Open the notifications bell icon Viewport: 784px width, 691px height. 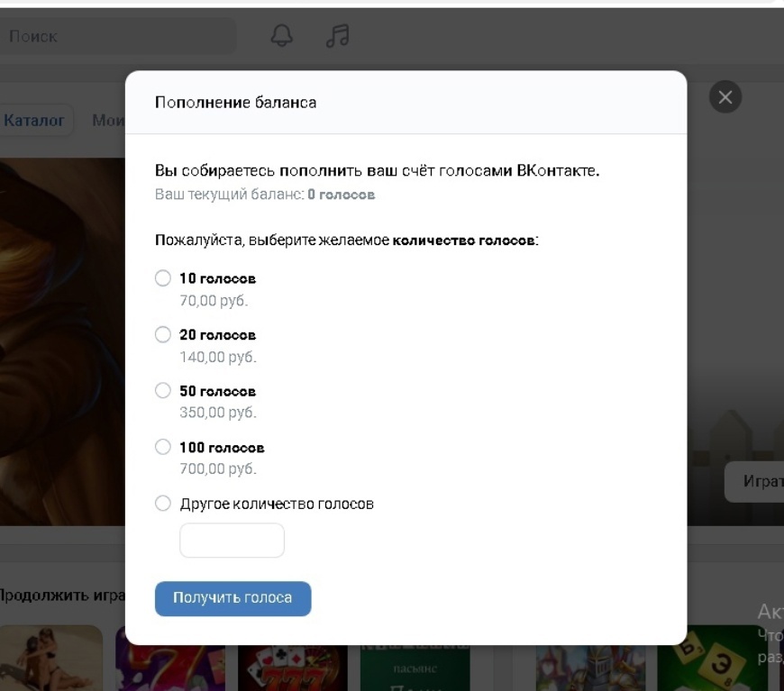click(x=281, y=35)
